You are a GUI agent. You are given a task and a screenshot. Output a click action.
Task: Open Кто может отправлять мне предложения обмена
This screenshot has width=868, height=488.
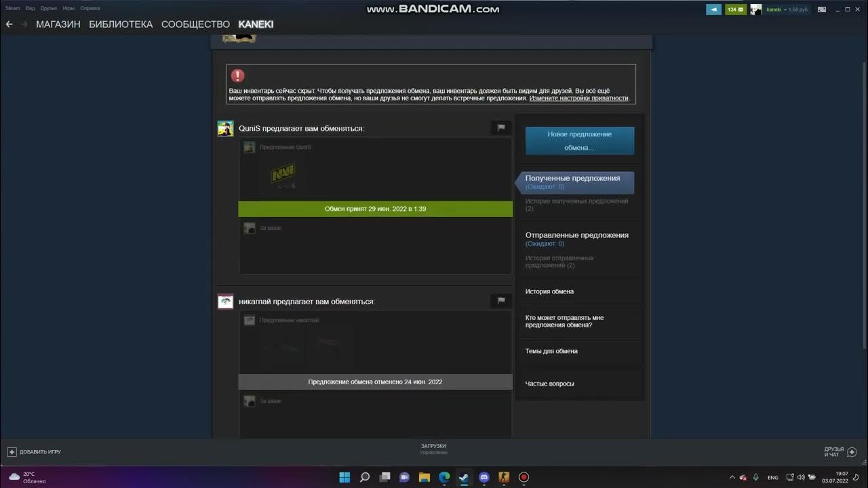click(x=564, y=321)
